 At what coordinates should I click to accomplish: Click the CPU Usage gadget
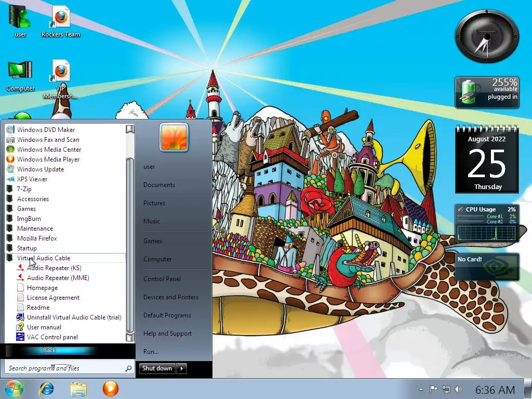[x=486, y=223]
